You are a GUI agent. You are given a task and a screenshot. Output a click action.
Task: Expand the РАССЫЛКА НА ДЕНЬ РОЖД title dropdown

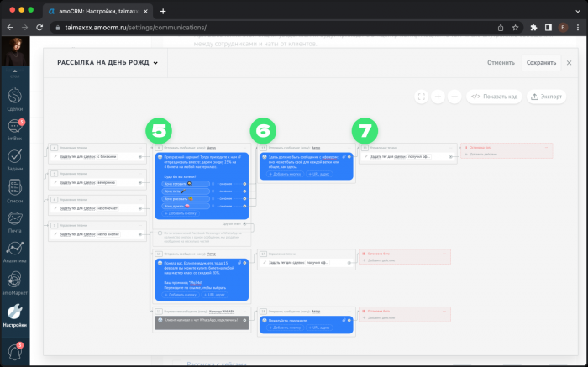pyautogui.click(x=155, y=63)
